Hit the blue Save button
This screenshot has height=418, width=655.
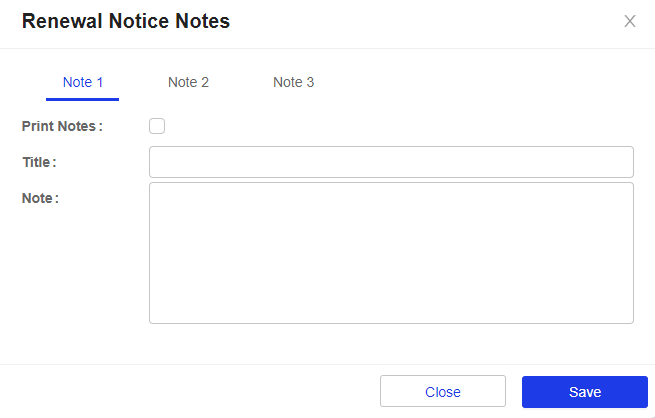[x=584, y=392]
